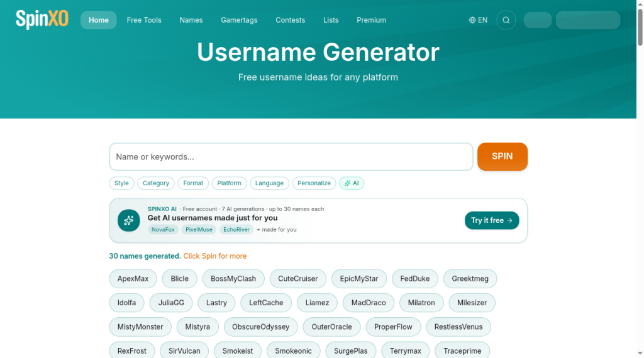Image resolution: width=644 pixels, height=358 pixels.
Task: Open the Contests nav item
Action: [x=291, y=20]
